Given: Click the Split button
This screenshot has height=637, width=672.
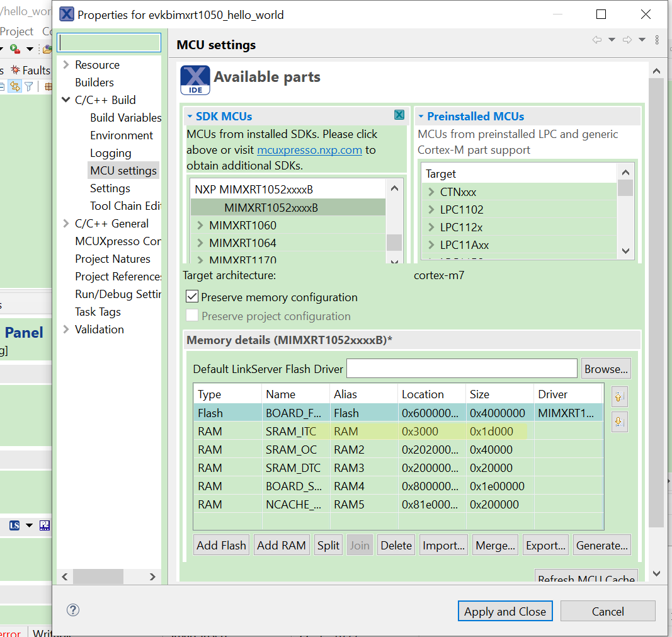Looking at the screenshot, I should 328,545.
